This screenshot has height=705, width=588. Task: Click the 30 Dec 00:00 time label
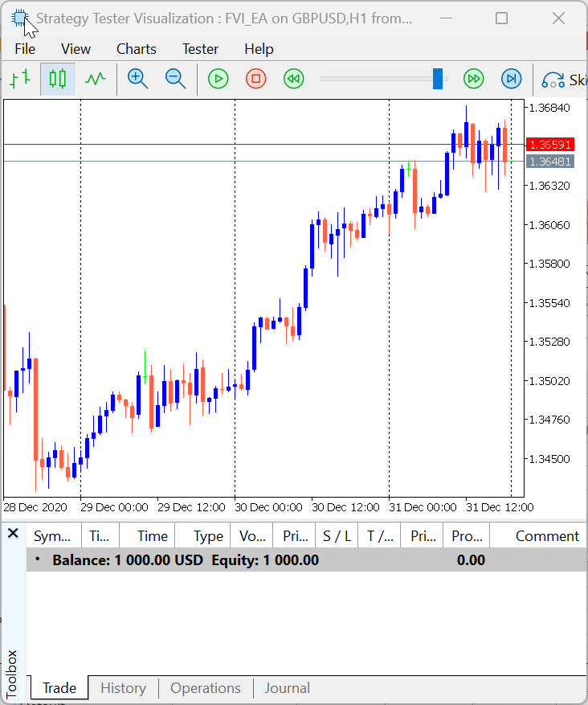coord(268,507)
